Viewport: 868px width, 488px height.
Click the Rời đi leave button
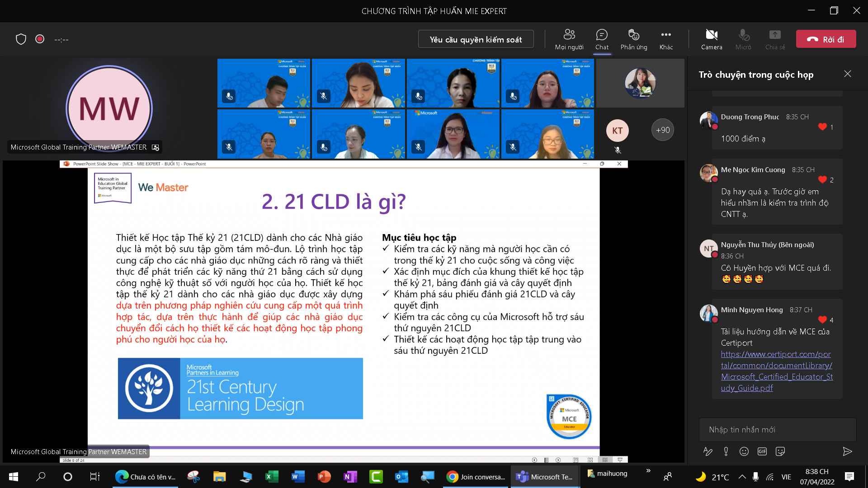tap(826, 39)
